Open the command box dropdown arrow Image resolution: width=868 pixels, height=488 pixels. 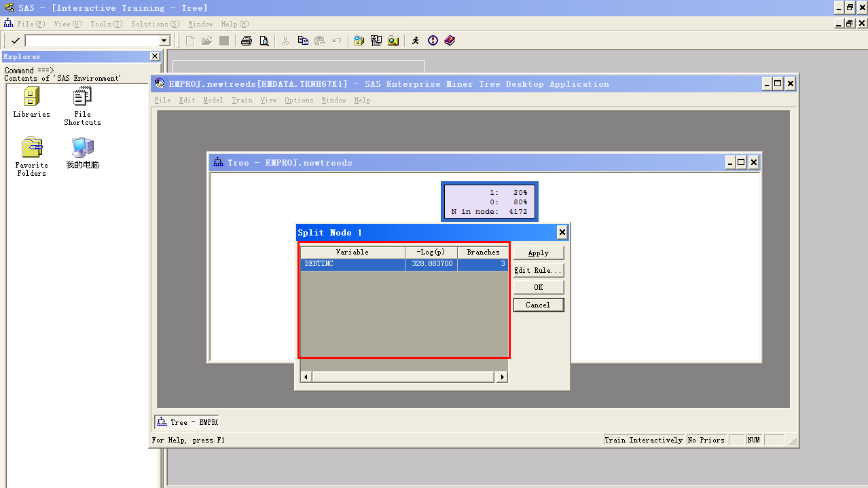click(x=164, y=41)
